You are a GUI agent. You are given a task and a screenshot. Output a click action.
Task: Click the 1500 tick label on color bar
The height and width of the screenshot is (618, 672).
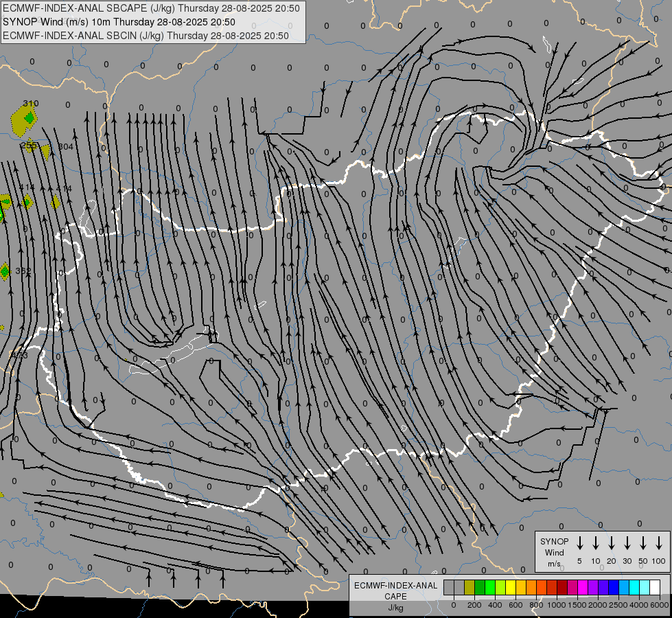(x=577, y=605)
